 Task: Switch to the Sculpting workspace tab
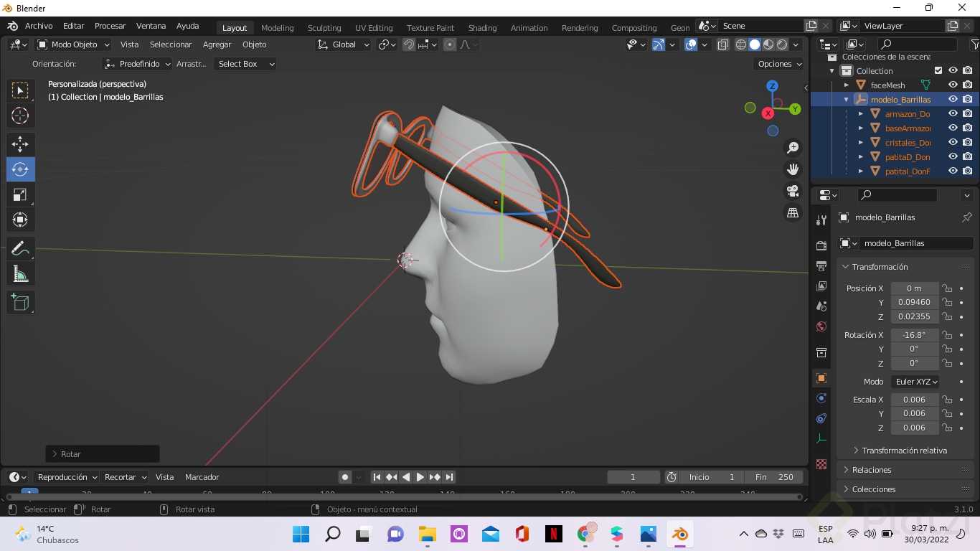[x=324, y=28]
